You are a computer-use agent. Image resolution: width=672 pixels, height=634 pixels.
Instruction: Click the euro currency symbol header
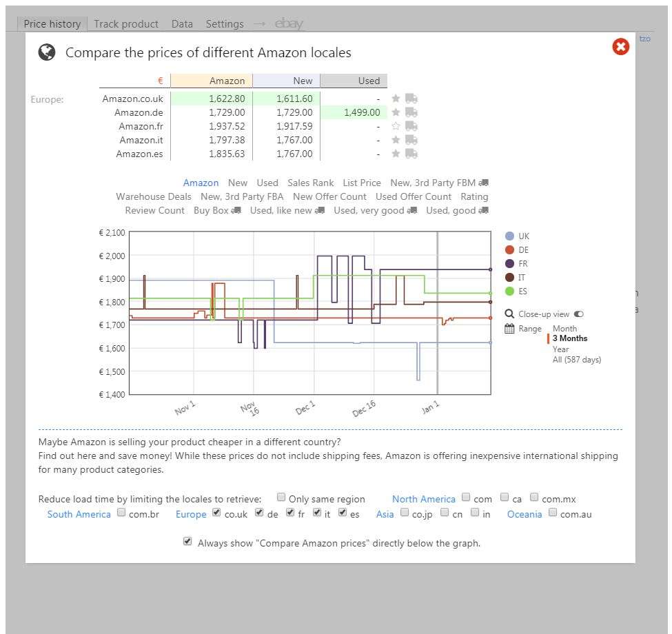tap(161, 81)
